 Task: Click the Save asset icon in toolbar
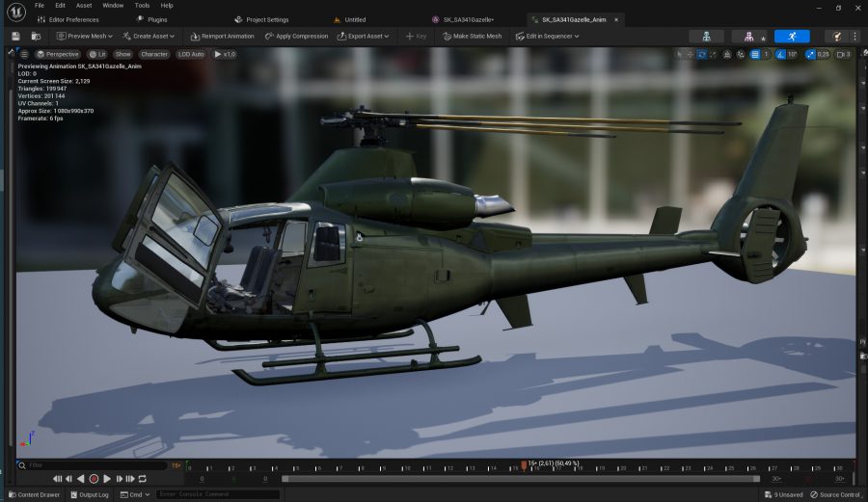point(16,36)
